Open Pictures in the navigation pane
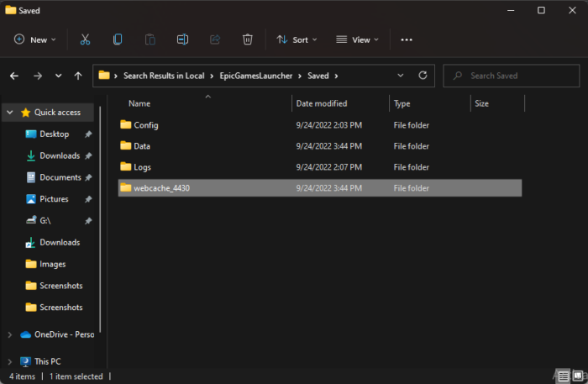The image size is (588, 384). point(54,199)
